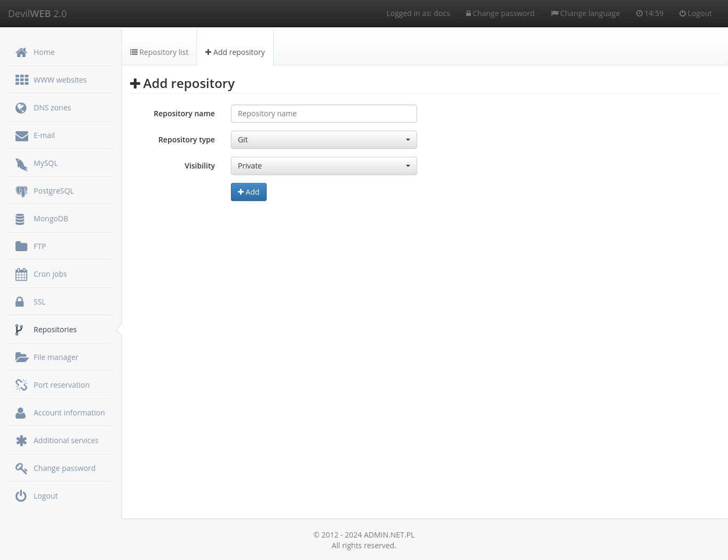Open the E-mail management panel

click(x=44, y=135)
